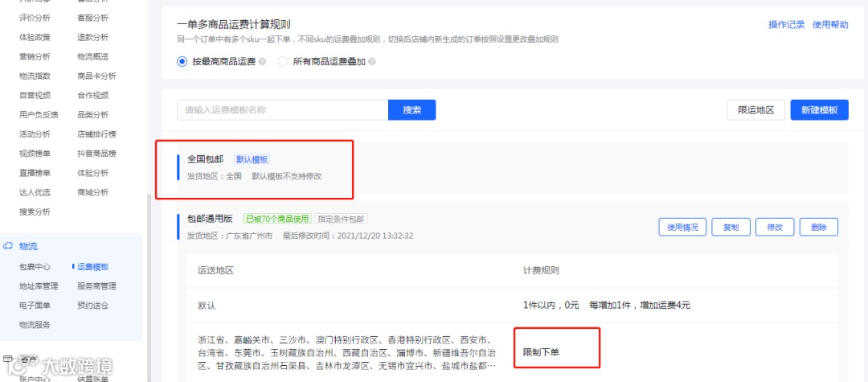The height and width of the screenshot is (382, 868).
Task: Focus the 请输入运费模板名称 search field
Action: coord(282,109)
